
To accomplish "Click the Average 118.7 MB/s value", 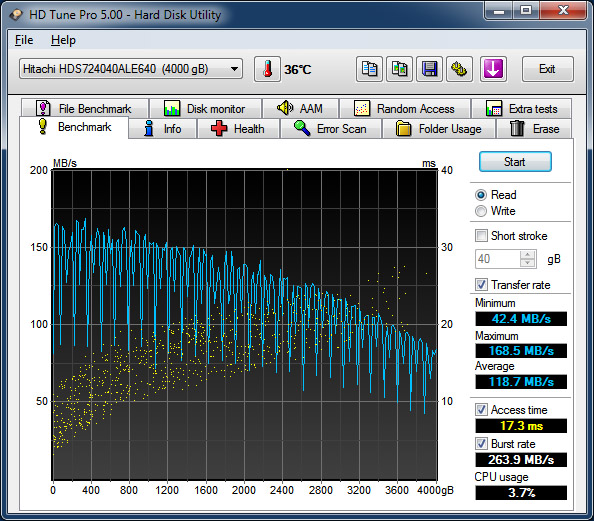I will tap(521, 382).
